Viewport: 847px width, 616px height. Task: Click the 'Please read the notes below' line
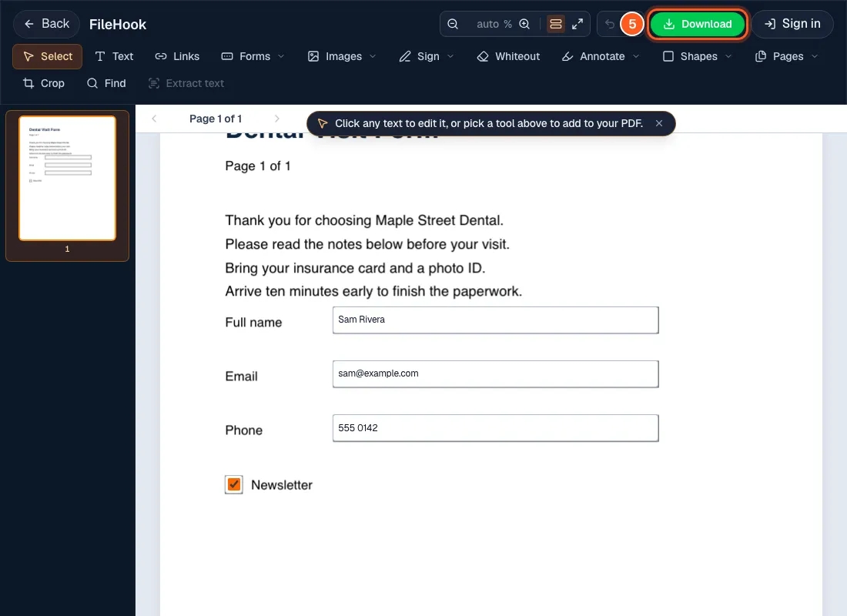367,244
